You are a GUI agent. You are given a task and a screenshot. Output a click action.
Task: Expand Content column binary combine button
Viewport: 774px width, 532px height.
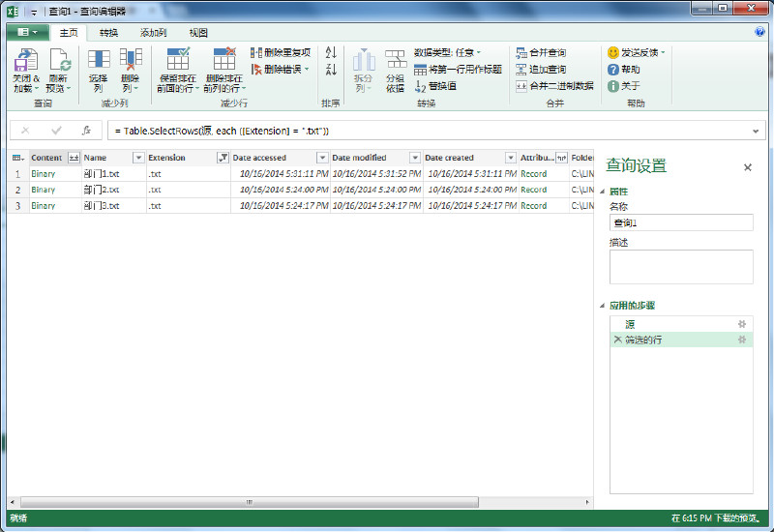click(x=74, y=158)
